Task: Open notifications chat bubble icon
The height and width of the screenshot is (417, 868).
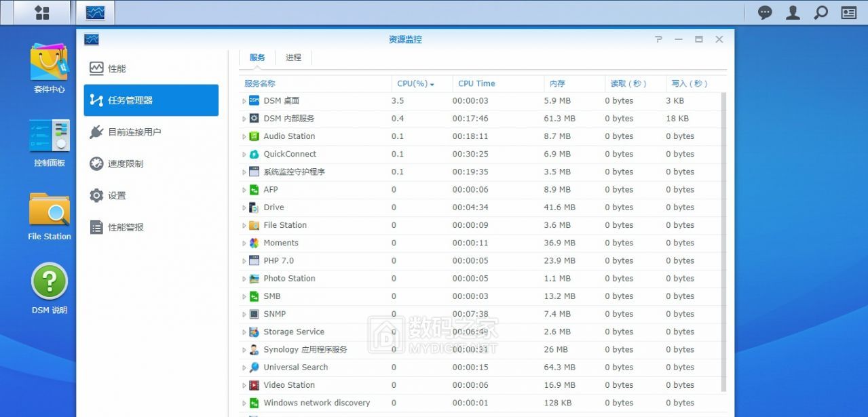Action: tap(765, 12)
